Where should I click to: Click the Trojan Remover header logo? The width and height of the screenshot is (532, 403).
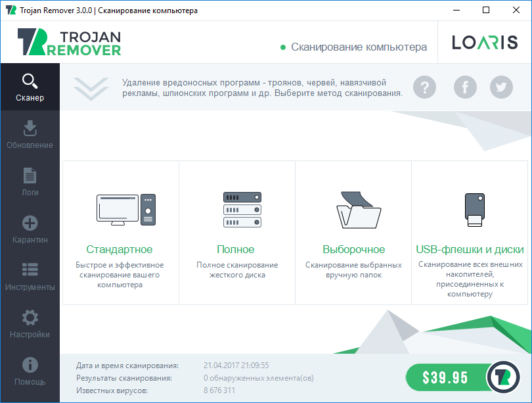69,42
